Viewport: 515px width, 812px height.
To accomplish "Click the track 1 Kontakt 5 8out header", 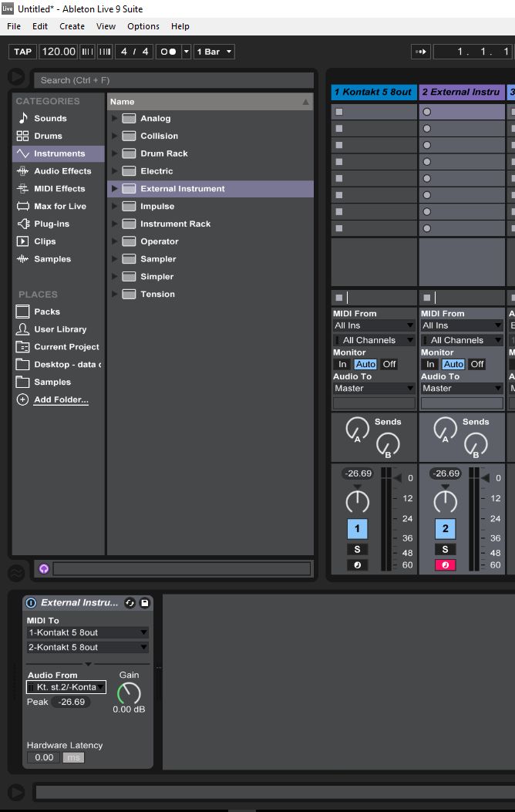I will coord(374,93).
